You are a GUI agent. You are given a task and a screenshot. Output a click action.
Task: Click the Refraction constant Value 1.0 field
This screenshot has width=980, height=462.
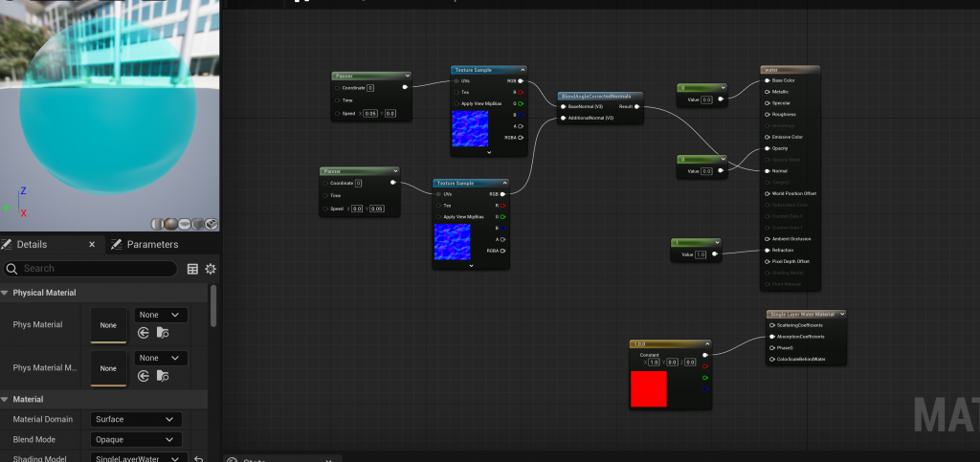pos(700,254)
